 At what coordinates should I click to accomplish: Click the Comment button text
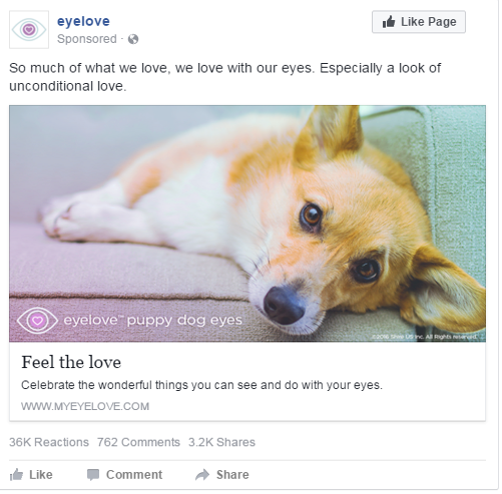(x=134, y=475)
